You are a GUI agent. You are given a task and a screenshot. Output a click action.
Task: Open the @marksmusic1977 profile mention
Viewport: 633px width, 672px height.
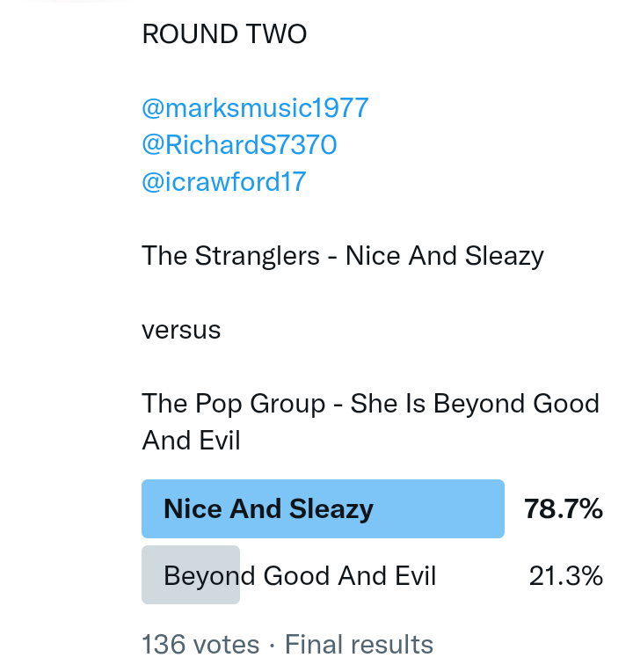tap(255, 108)
